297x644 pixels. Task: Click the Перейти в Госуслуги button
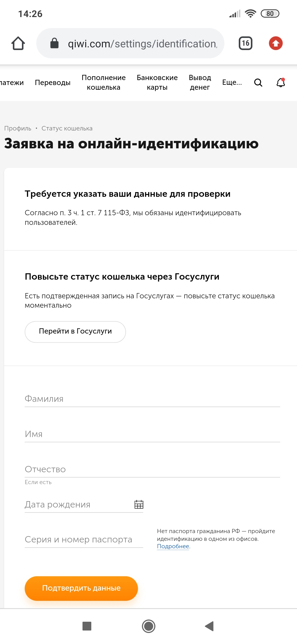(x=75, y=332)
